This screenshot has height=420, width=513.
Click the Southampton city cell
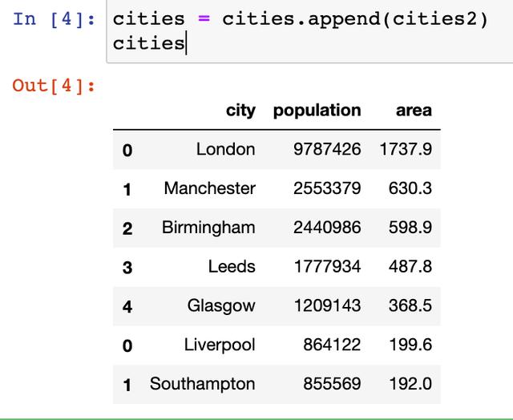click(x=203, y=384)
